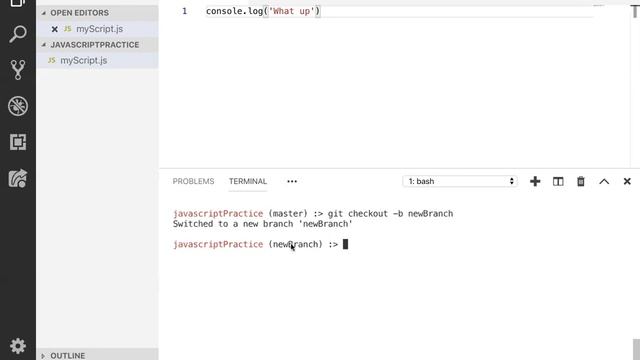Open the Manage gear settings menu
The width and height of the screenshot is (640, 360).
click(18, 346)
